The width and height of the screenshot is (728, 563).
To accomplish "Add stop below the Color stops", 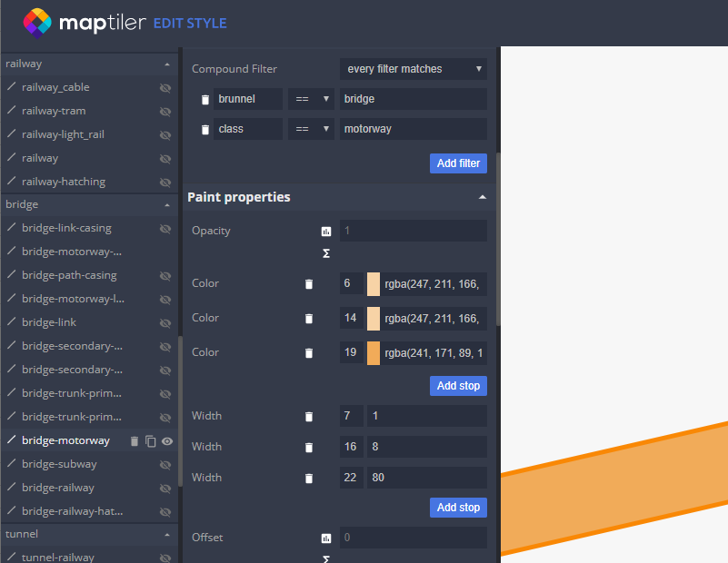I will 458,386.
